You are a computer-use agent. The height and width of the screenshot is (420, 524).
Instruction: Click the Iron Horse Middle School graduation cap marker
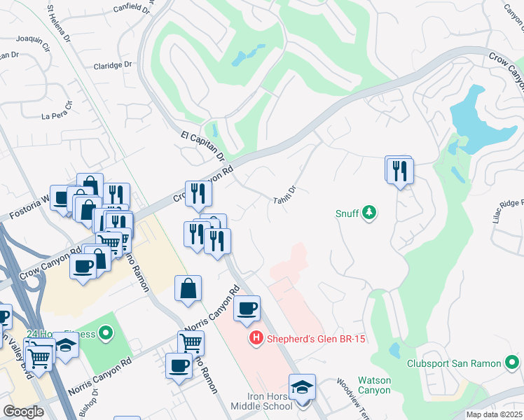click(302, 388)
